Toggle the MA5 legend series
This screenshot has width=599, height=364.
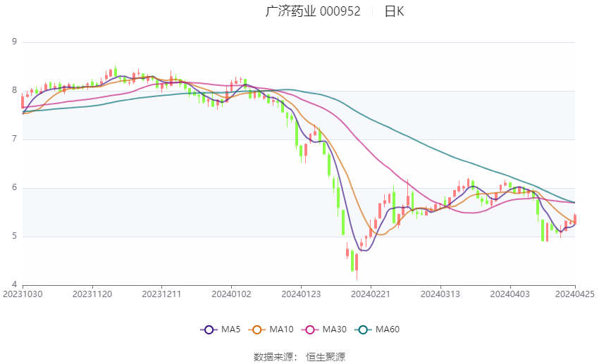(x=221, y=330)
